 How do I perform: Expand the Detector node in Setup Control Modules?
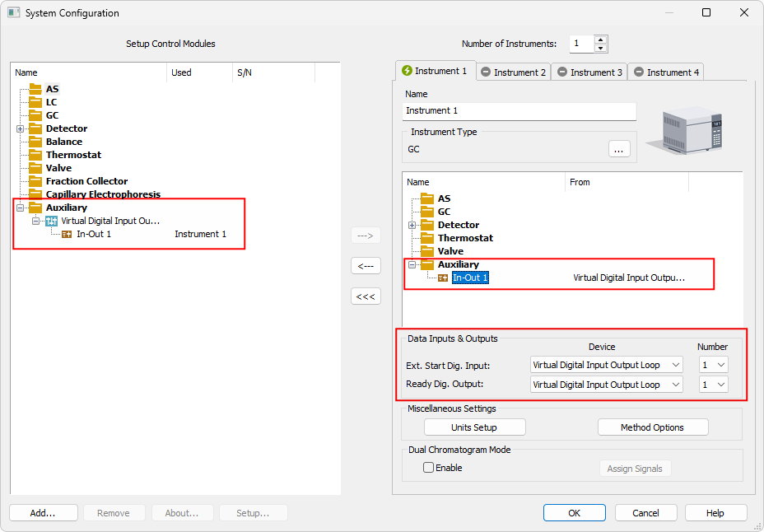[20, 128]
